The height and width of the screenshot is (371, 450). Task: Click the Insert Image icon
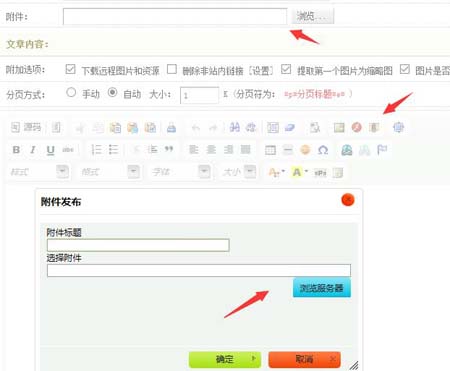(x=339, y=127)
